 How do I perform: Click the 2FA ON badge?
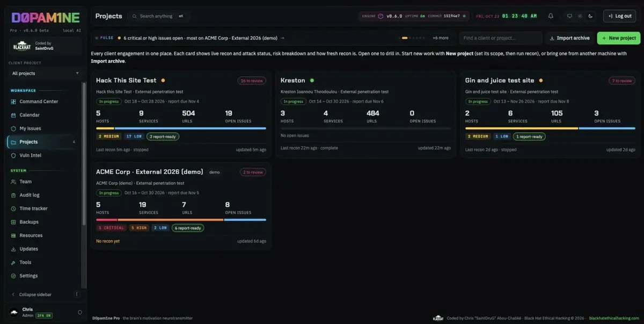43,316
